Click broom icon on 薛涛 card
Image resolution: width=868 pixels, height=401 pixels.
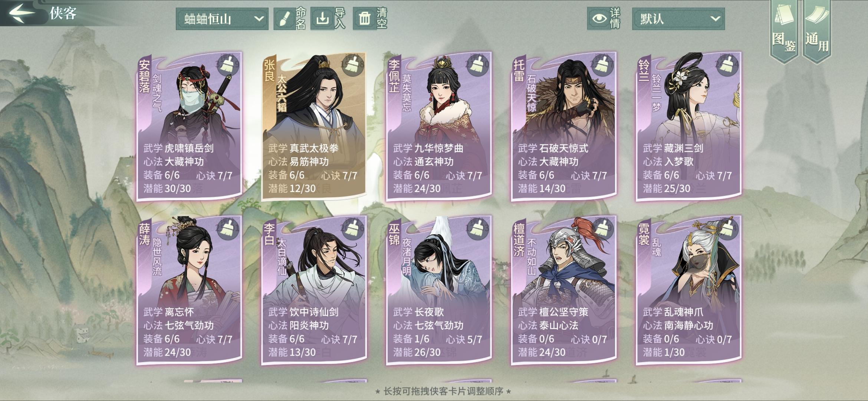coord(228,229)
